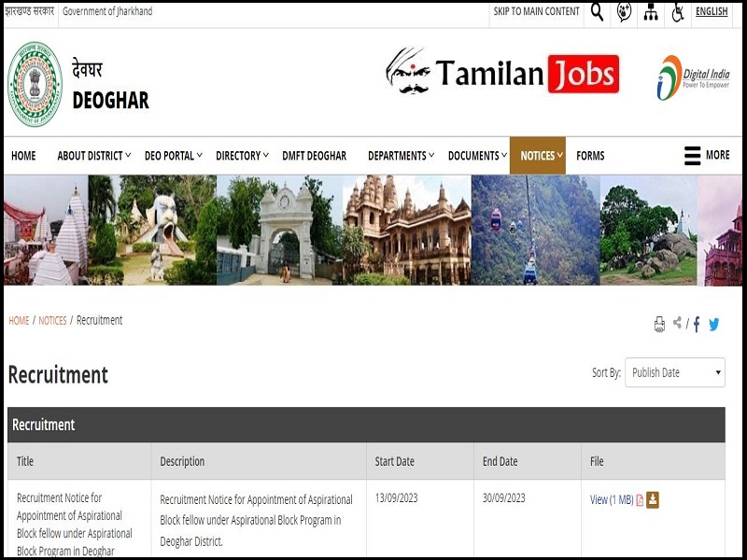
Task: Expand the DEO Portal menu
Action: pos(174,156)
